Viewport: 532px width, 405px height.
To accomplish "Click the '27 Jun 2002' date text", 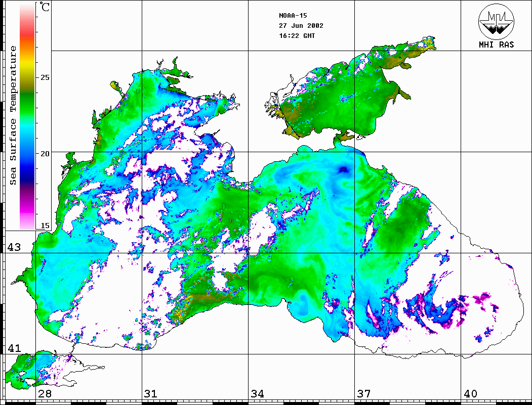I will click(301, 26).
